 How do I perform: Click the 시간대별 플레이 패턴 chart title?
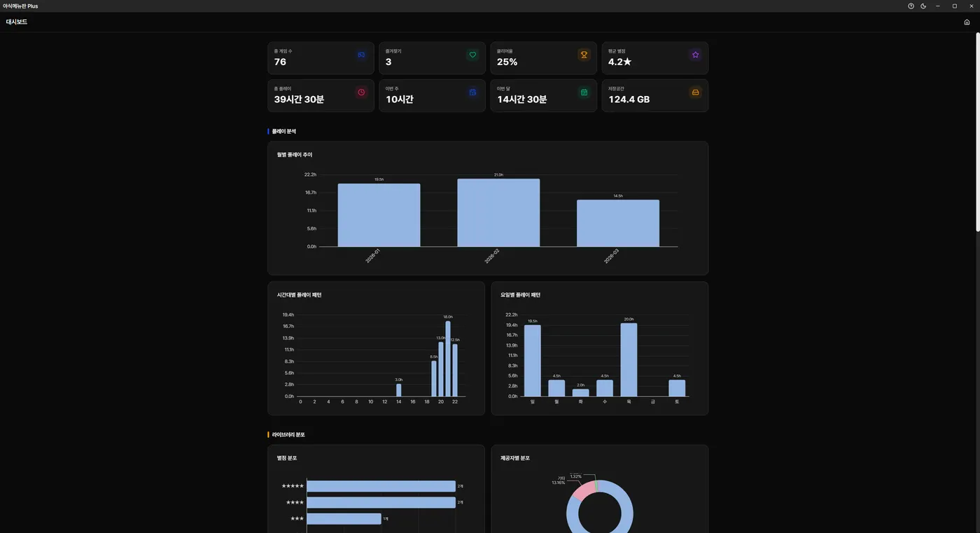[299, 295]
